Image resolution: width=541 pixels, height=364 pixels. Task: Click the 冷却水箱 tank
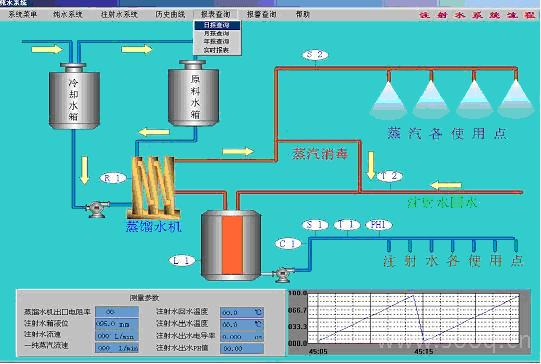click(74, 96)
